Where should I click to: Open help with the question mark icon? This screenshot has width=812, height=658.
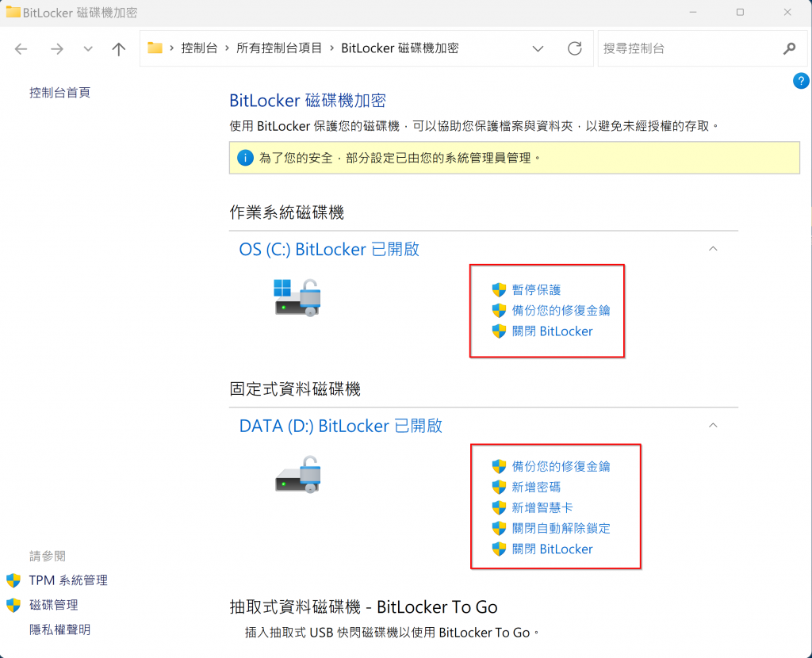click(801, 81)
